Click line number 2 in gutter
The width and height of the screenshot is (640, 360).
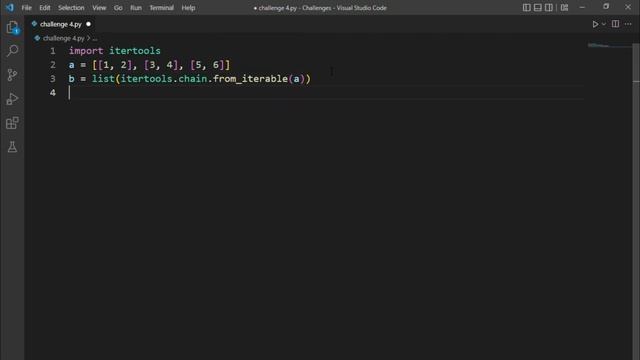pyautogui.click(x=53, y=65)
